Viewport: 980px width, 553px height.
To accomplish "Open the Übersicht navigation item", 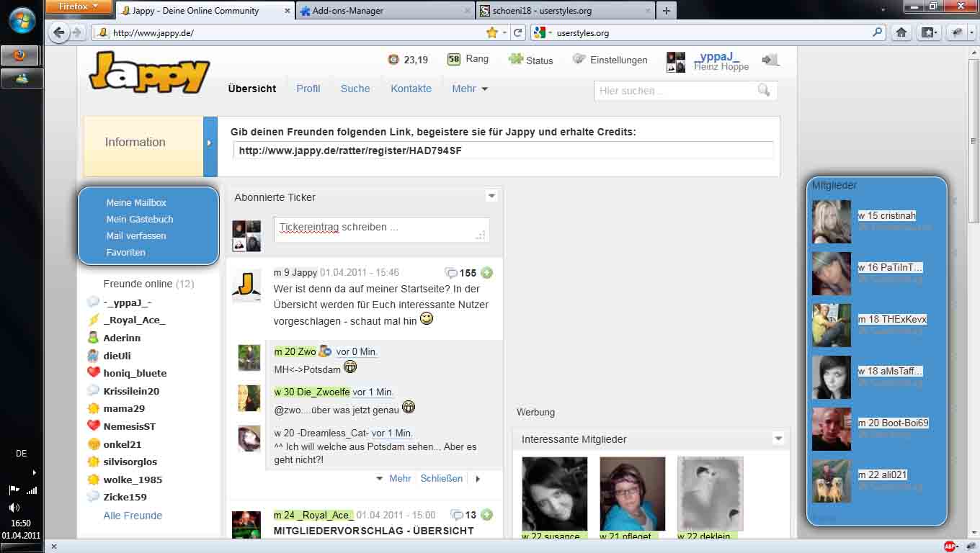I will (252, 89).
